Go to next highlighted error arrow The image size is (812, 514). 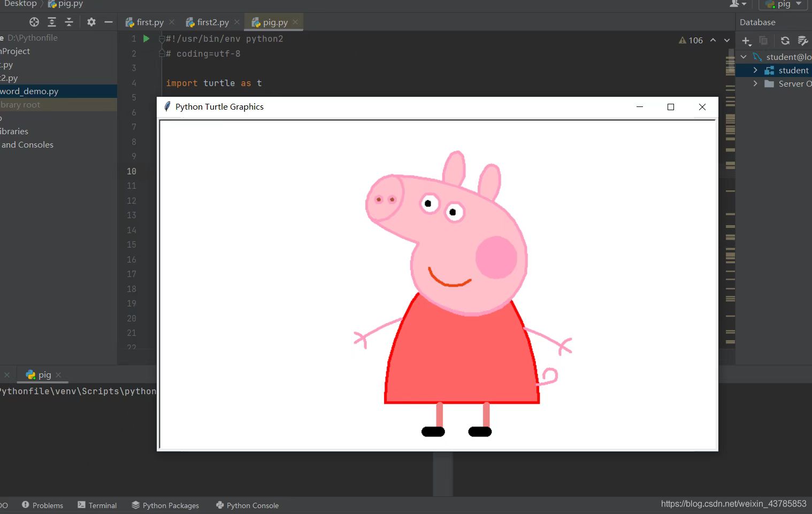[727, 40]
